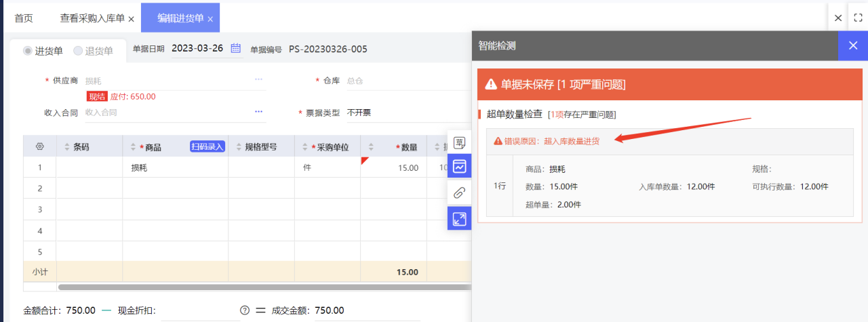Close the 智能检测 panel
Viewport: 868px width, 322px height.
click(853, 46)
